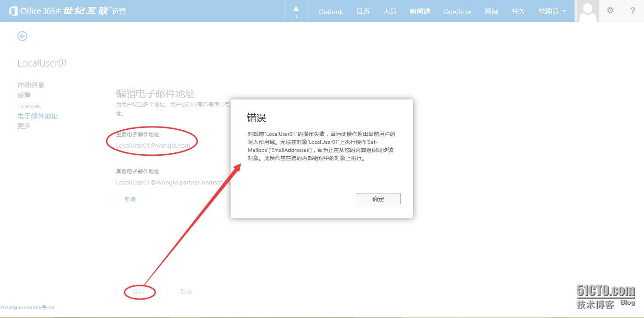Click the 取消 button

tap(186, 292)
